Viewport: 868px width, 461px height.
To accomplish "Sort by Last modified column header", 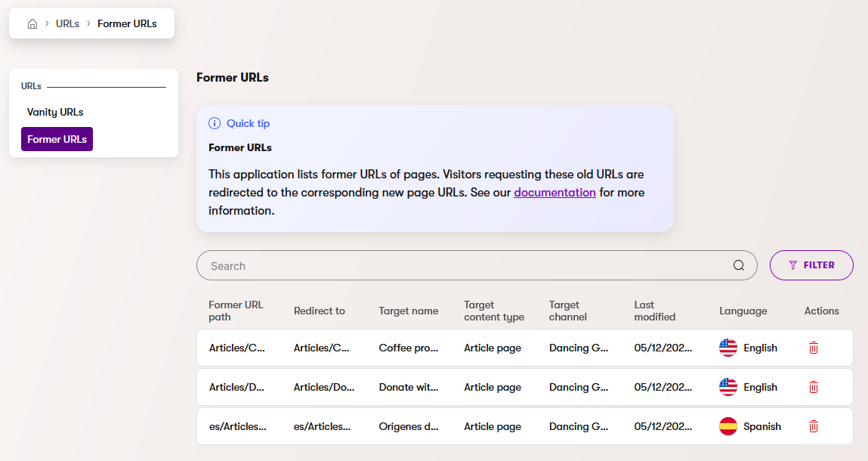I will 654,311.
